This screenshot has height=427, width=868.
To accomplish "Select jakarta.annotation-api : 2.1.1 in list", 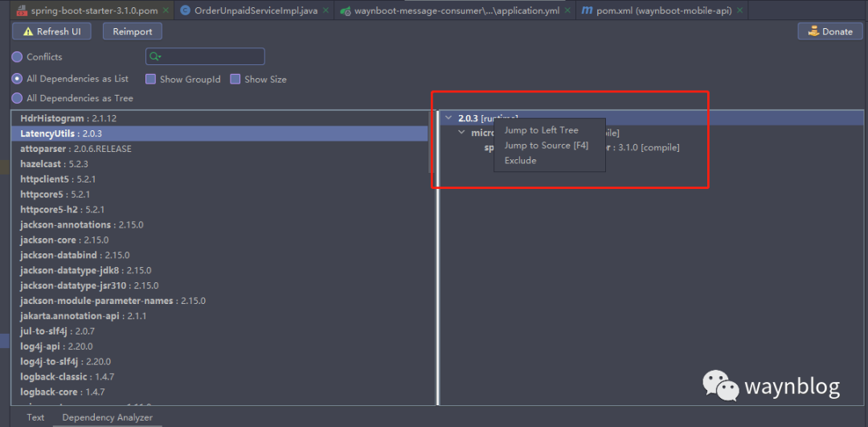I will point(219,316).
